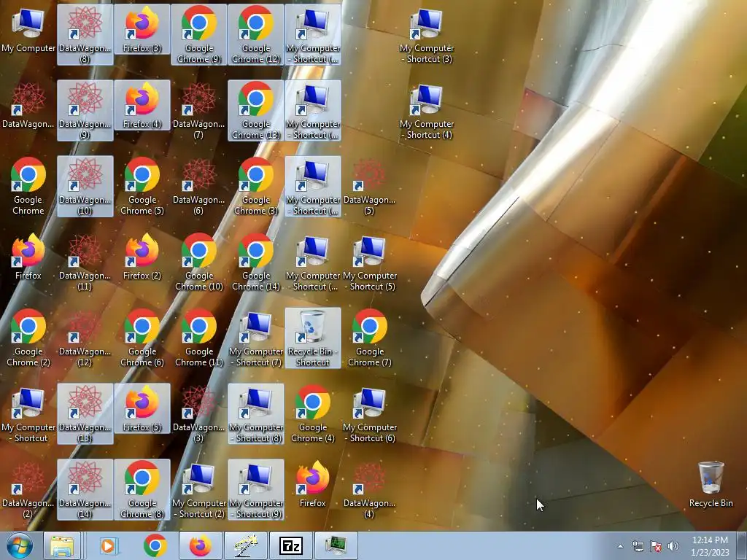Select the Google Chrome (12) desktop icon
Screen dimensions: 747x560
click(x=256, y=34)
